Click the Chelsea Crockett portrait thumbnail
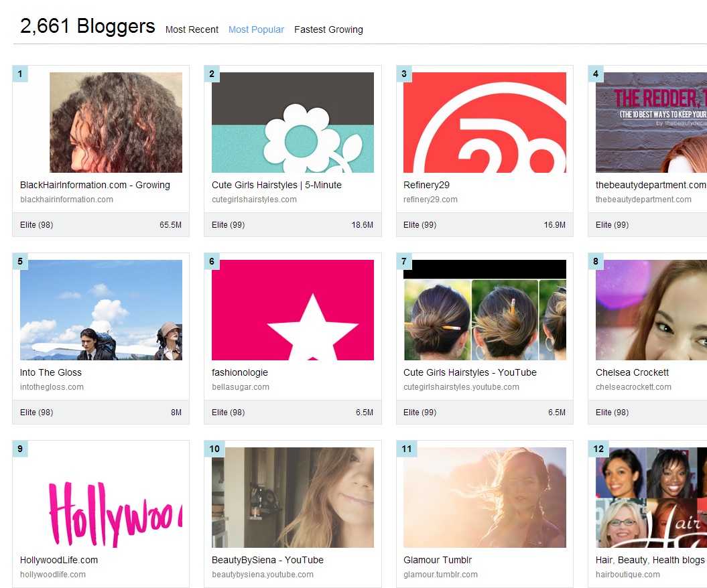The image size is (707, 588). (651, 310)
